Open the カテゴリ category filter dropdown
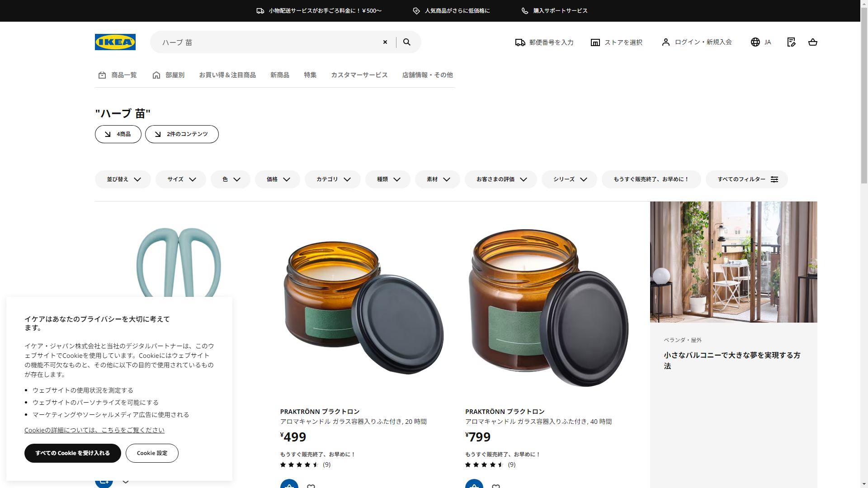The width and height of the screenshot is (868, 488). [333, 179]
